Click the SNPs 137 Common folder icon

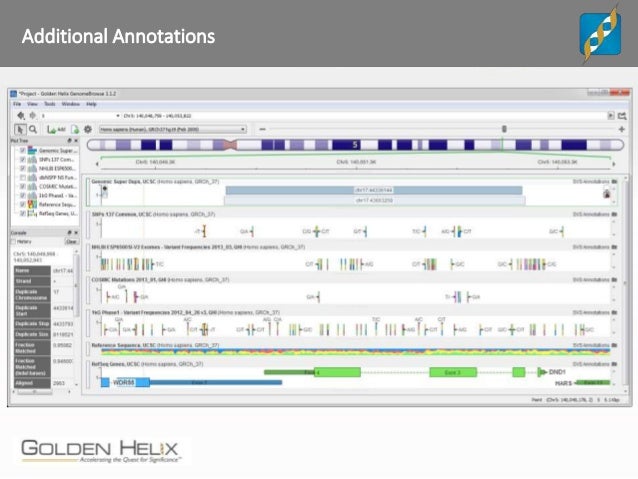[614, 214]
